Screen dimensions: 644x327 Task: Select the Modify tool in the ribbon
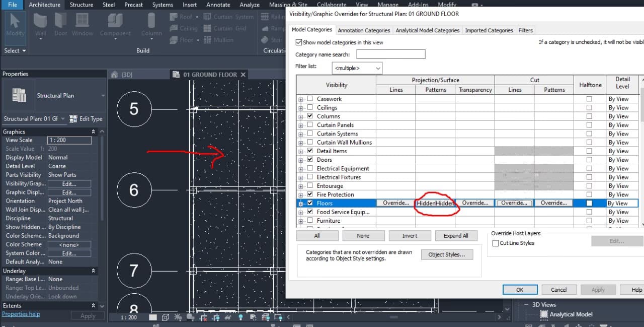(x=15, y=25)
